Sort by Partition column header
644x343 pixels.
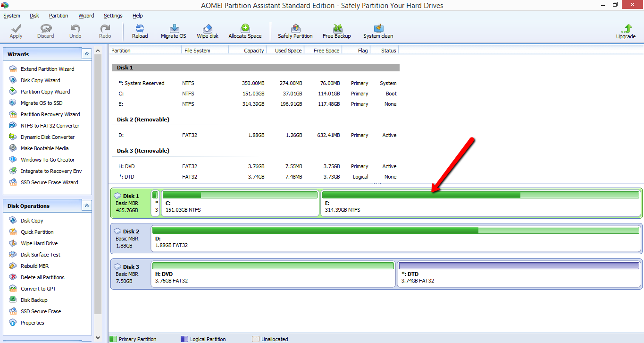[145, 50]
